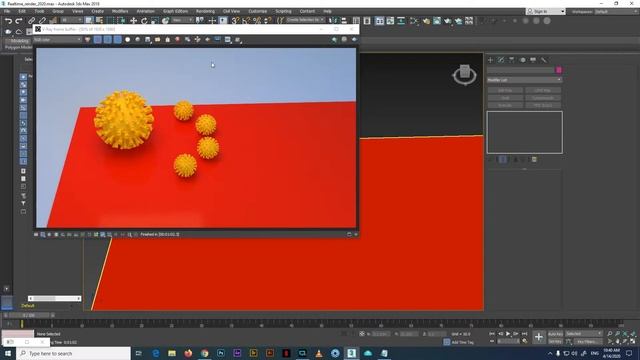This screenshot has height=360, width=640.
Task: Toggle the Angle Snap icon
Action: pyautogui.click(x=246, y=20)
